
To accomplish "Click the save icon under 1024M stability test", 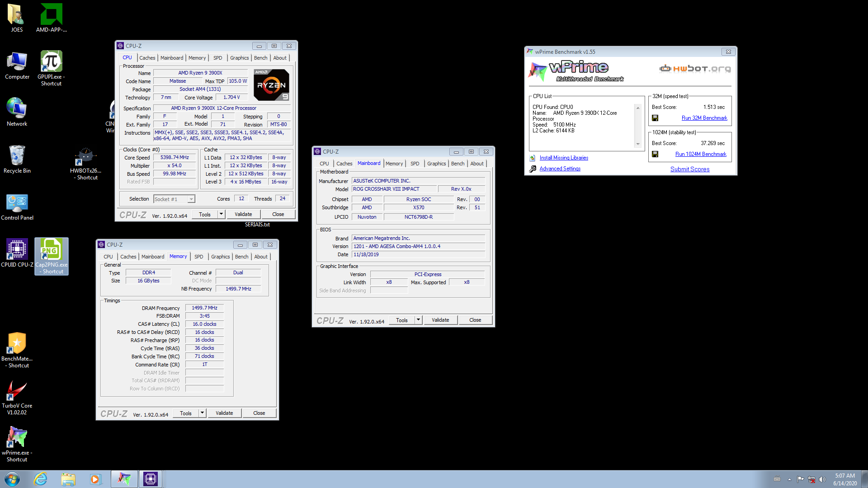I will (655, 154).
